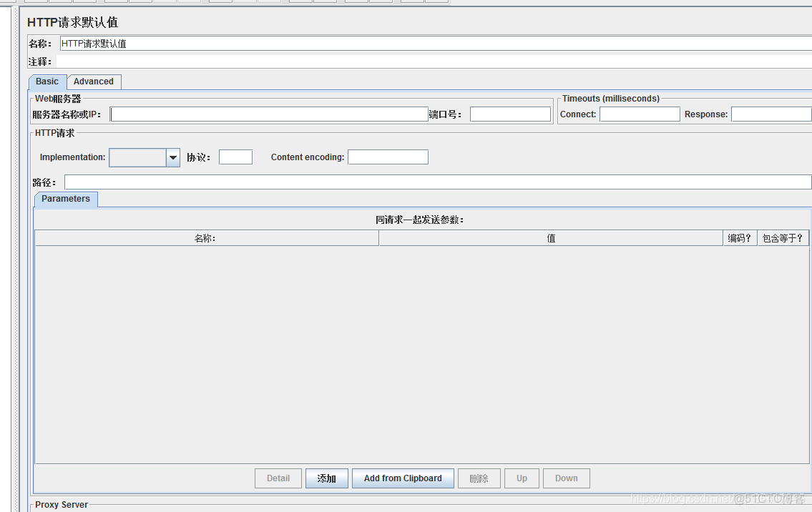812x512 pixels.
Task: Click the Content encoding field
Action: tap(388, 157)
